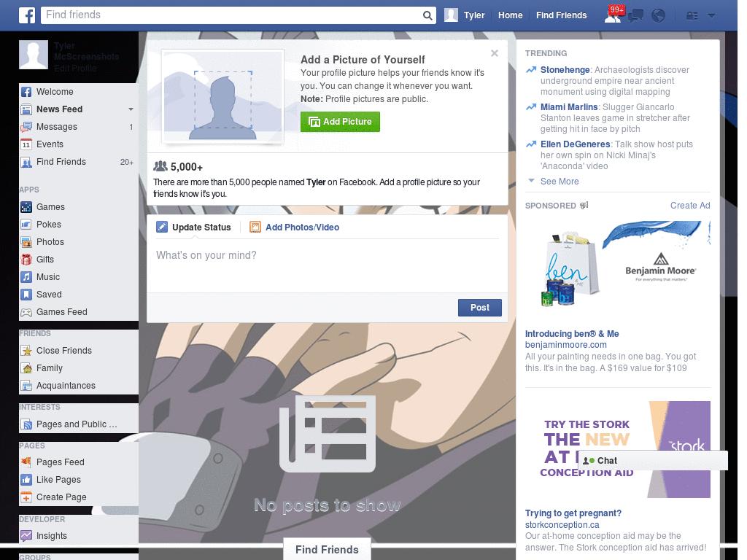Open the Acquaintances list icon

point(26,386)
